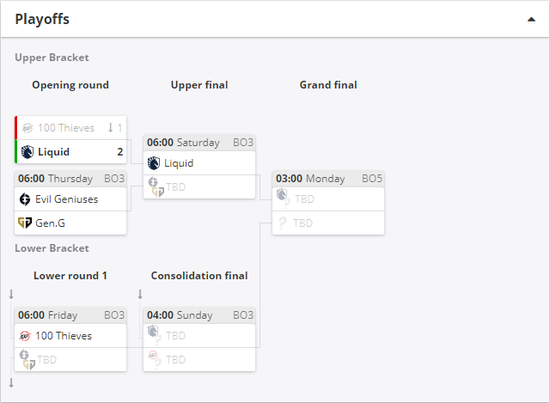Click the faded 100 Thieves logo in opening round
Viewport: 550px width, 403px height.
point(27,128)
